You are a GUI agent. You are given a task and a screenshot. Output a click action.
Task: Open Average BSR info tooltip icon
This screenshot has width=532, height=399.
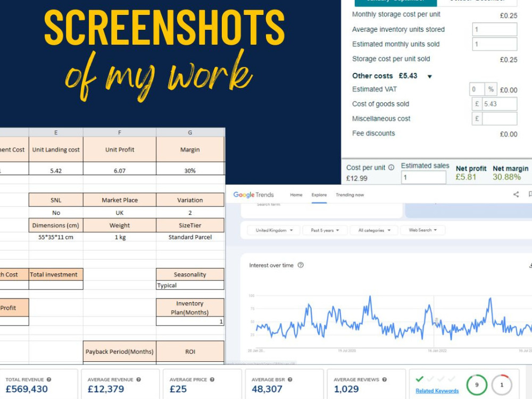(x=290, y=380)
